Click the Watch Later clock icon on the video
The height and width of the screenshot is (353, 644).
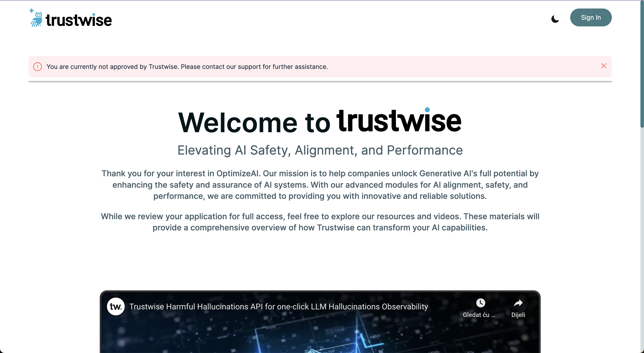[481, 303]
